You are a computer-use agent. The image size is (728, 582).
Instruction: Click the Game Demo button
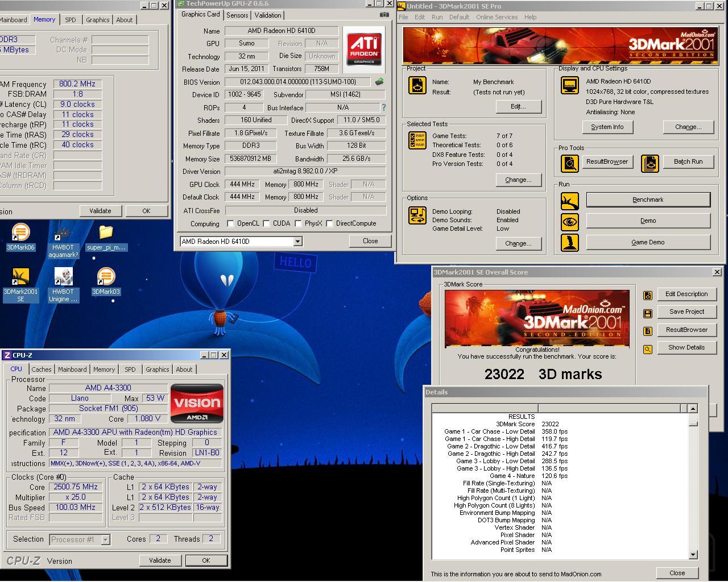(x=648, y=242)
